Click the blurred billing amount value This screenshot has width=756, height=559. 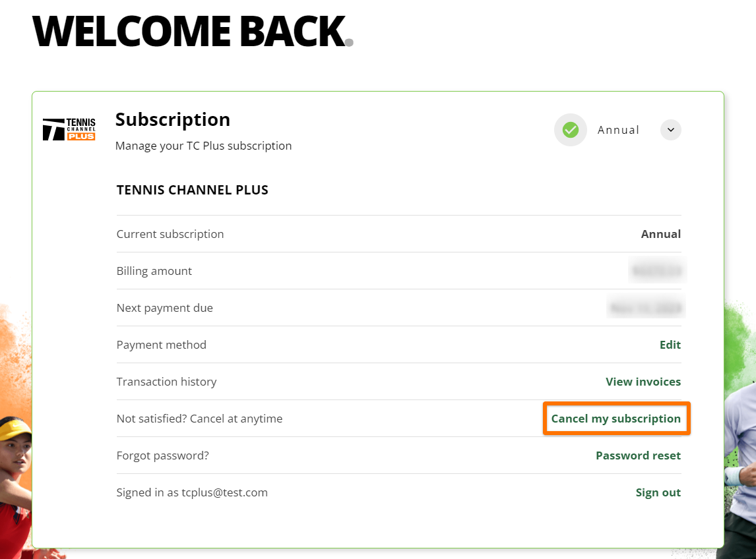tap(657, 271)
